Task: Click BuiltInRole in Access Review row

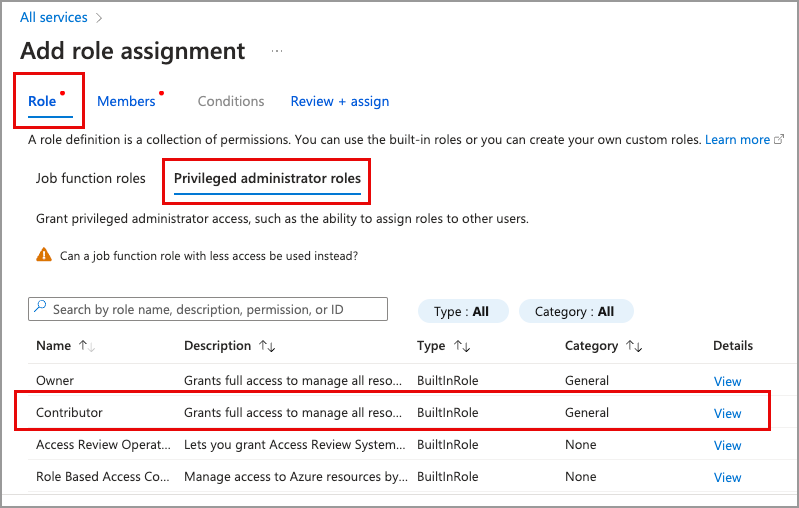Action: coord(447,445)
